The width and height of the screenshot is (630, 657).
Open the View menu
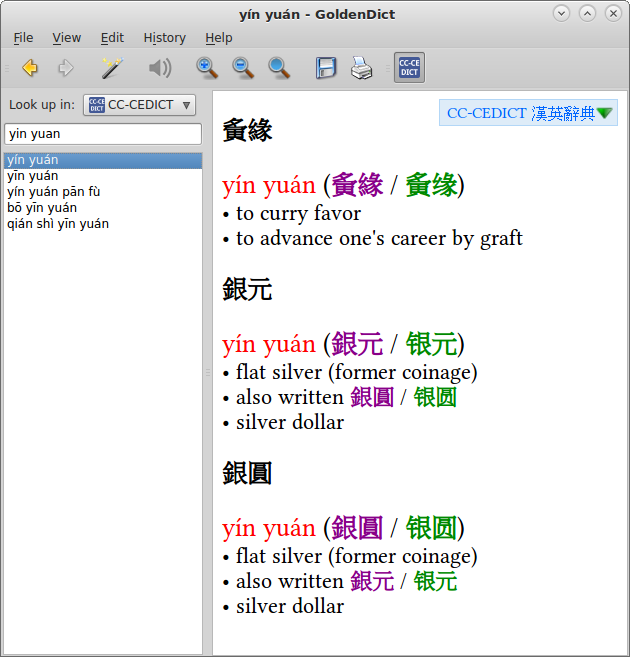67,38
